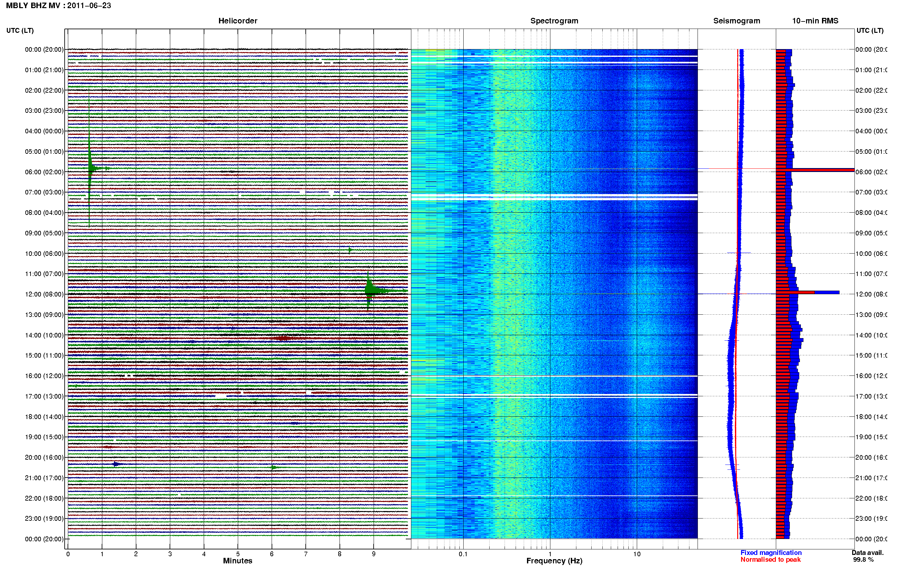This screenshot has height=578, width=924.
Task: Click the right '12:00 (08:' time label
Action: pos(871,294)
